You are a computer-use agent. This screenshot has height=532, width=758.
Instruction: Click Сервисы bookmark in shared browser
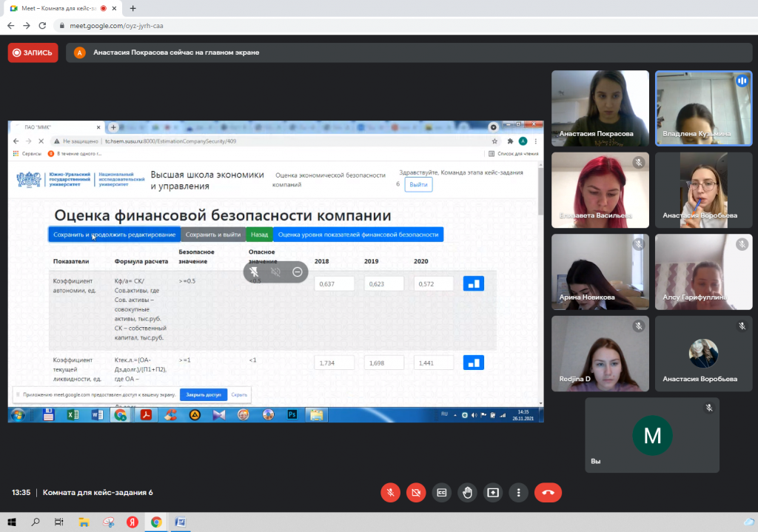[27, 154]
